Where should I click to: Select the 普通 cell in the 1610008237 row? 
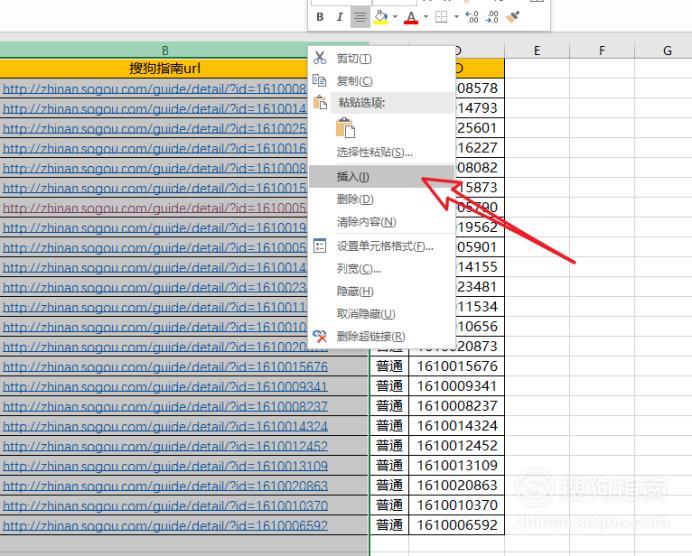tap(389, 406)
